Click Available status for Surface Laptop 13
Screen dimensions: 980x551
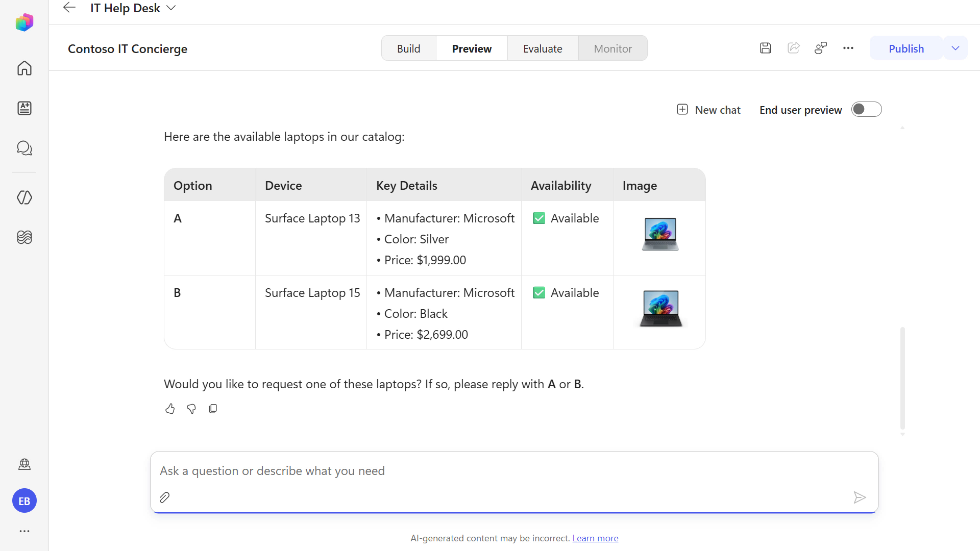566,218
